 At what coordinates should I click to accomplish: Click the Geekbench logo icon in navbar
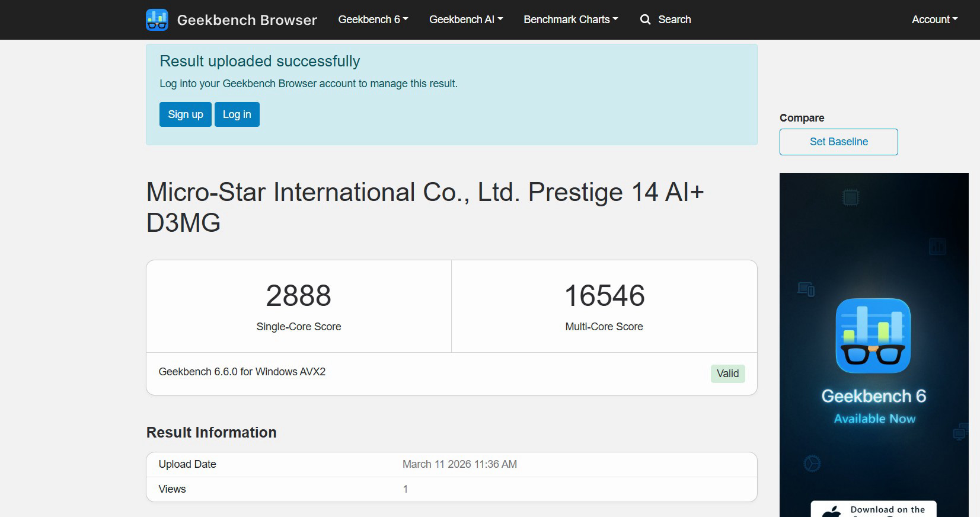point(157,20)
